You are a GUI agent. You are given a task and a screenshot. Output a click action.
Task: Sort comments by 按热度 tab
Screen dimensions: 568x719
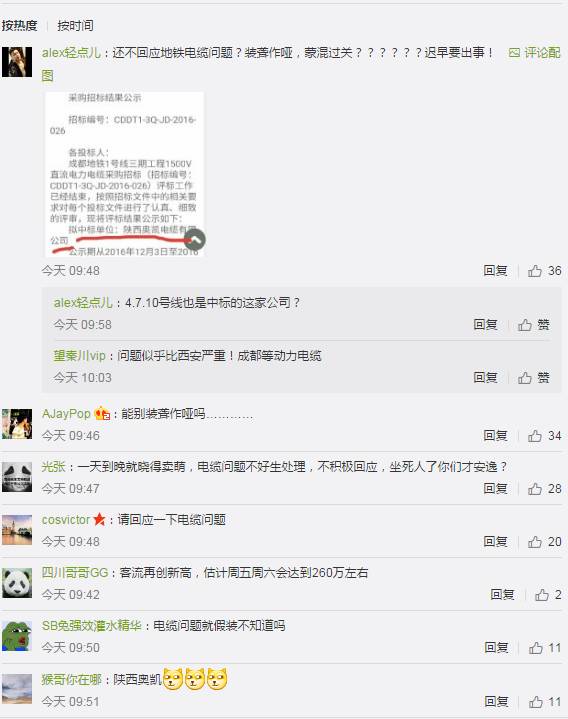click(x=19, y=25)
